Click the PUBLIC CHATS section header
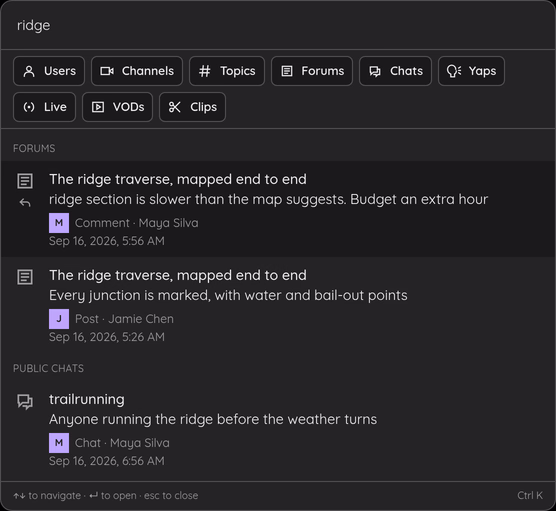The image size is (556, 511). click(x=49, y=368)
